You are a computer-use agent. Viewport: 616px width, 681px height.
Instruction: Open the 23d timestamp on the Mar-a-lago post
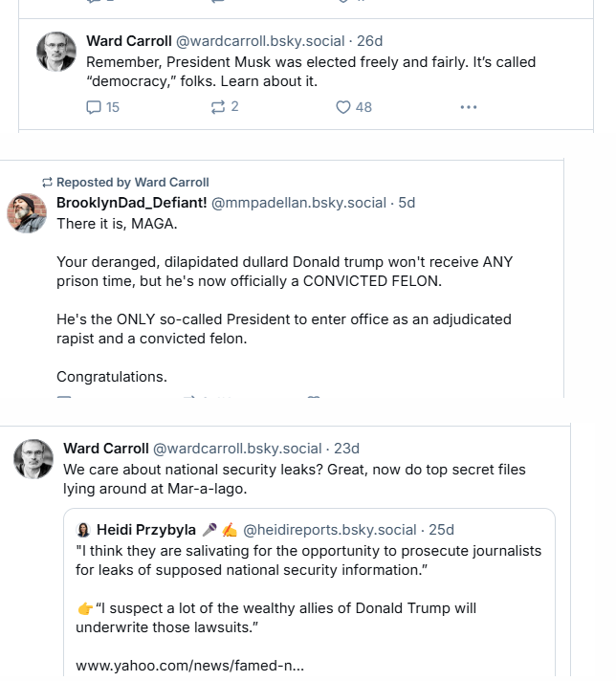pos(346,449)
